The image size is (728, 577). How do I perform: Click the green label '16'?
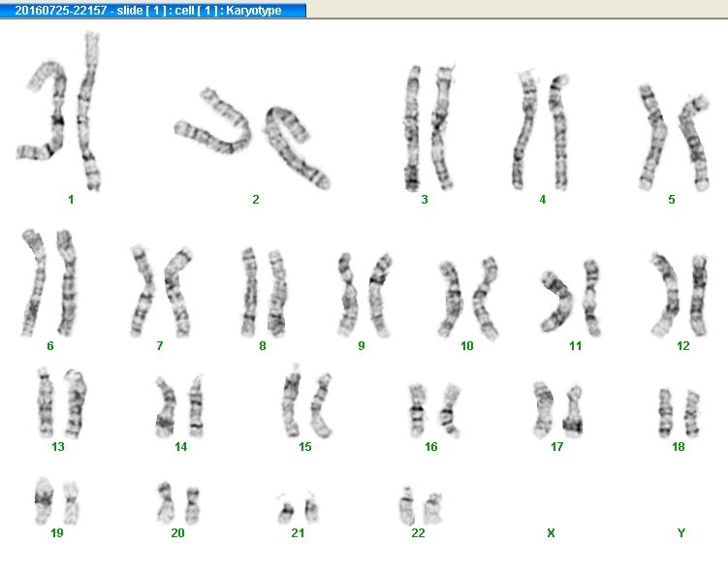[x=430, y=447]
